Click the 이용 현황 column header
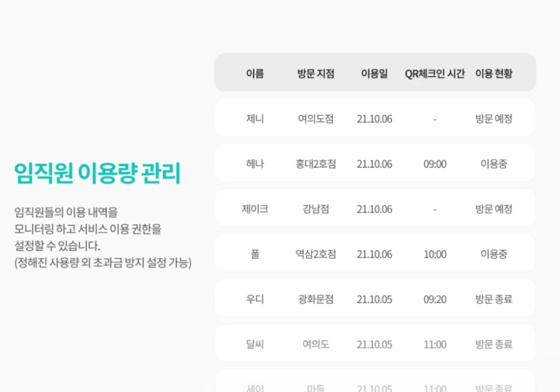 [x=494, y=74]
